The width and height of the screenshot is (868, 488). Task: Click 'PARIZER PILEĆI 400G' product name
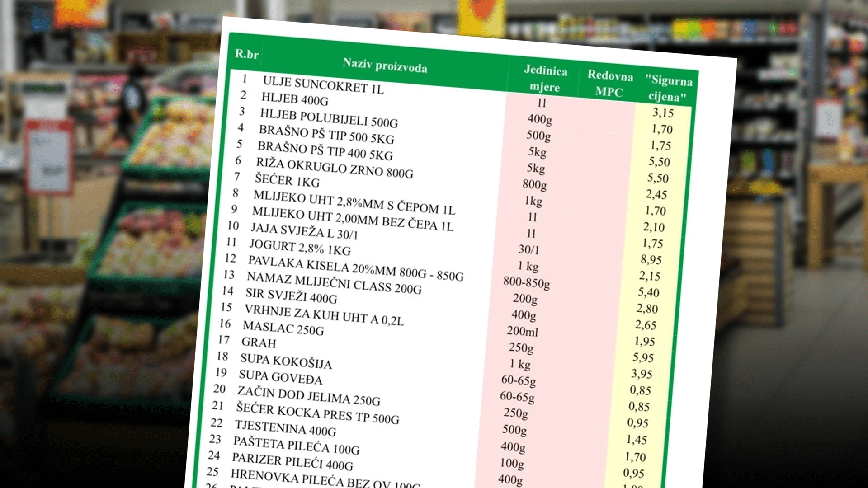click(x=292, y=461)
